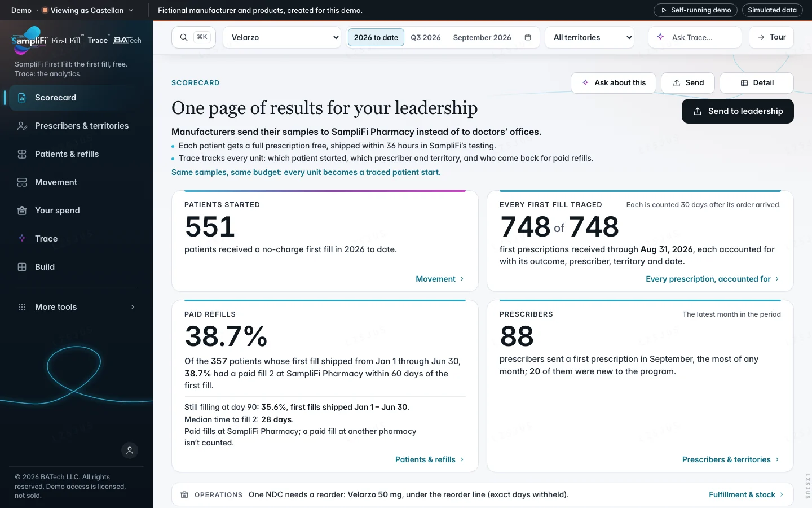Open the Velarzo product dropdown
This screenshot has height=508, width=812.
282,37
